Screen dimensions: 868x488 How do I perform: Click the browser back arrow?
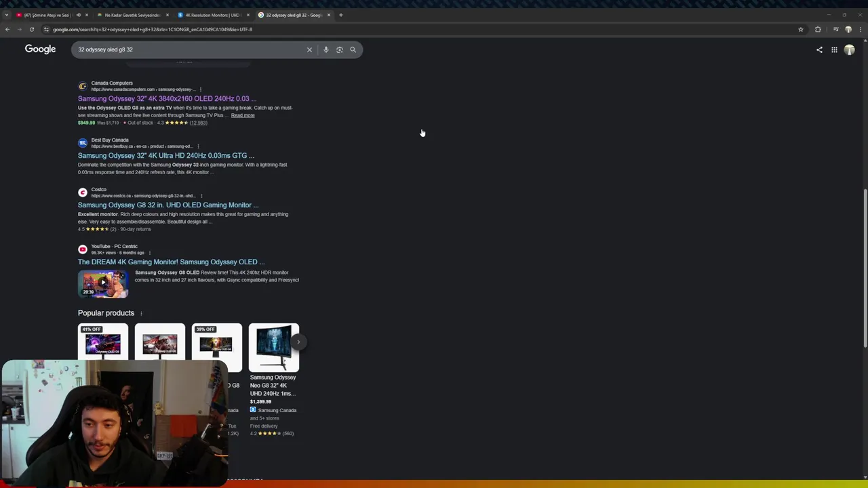[7, 29]
